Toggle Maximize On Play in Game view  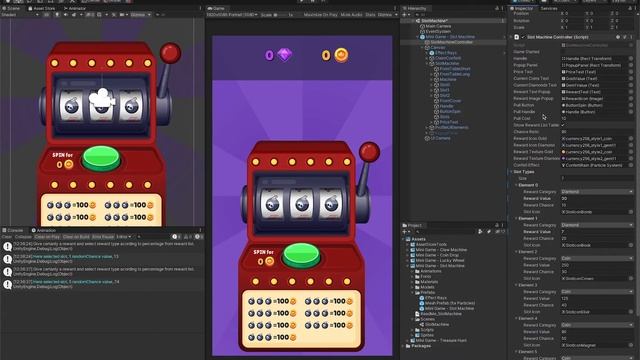(x=320, y=15)
